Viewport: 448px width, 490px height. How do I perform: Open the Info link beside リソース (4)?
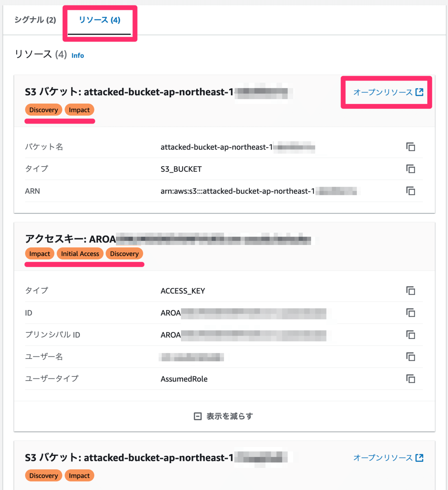tap(78, 56)
